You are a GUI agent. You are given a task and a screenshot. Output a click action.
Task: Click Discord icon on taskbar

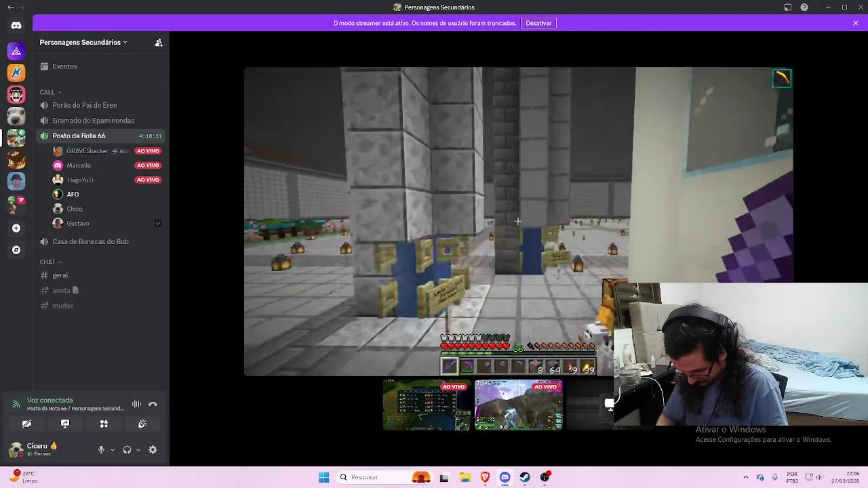505,477
